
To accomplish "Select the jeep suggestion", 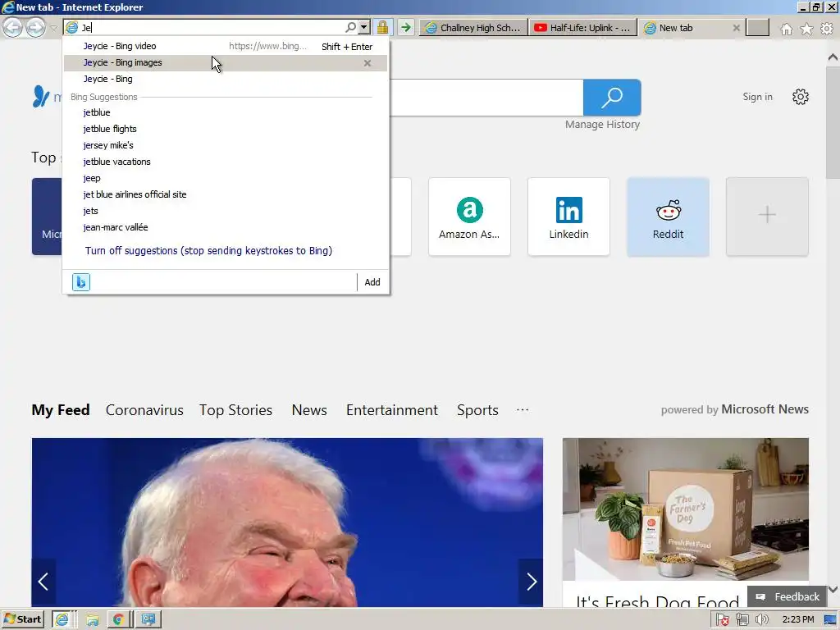I will 226,178.
